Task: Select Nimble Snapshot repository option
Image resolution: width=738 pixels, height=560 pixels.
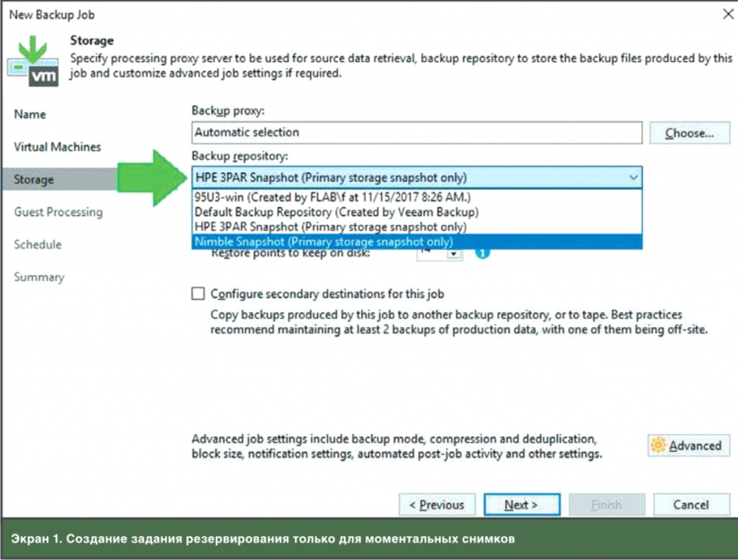Action: (x=324, y=242)
